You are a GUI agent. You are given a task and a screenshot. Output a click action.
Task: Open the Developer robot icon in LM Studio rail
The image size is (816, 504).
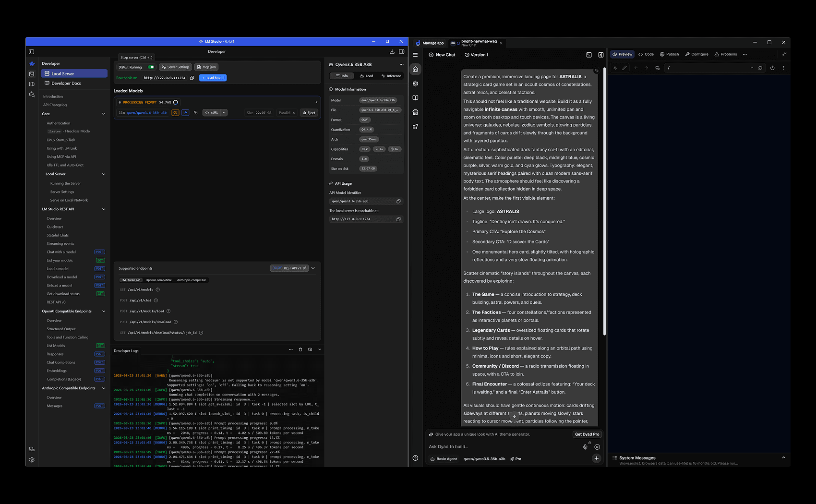[32, 64]
